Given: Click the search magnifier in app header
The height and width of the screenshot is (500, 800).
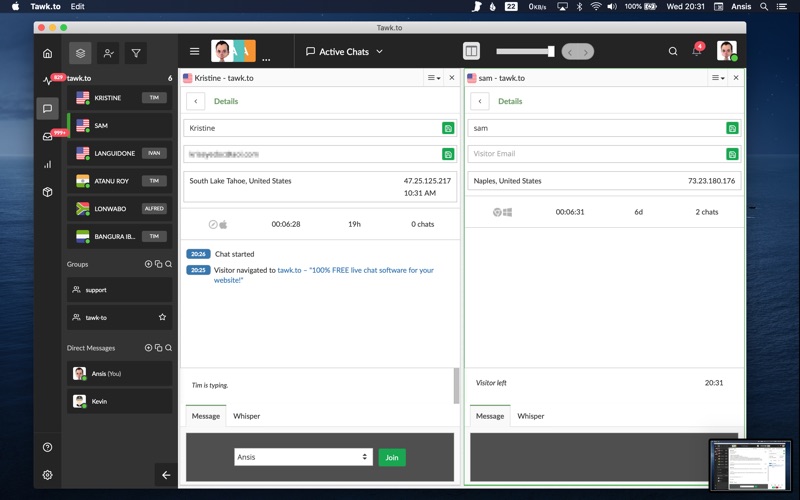Looking at the screenshot, I should coord(673,52).
